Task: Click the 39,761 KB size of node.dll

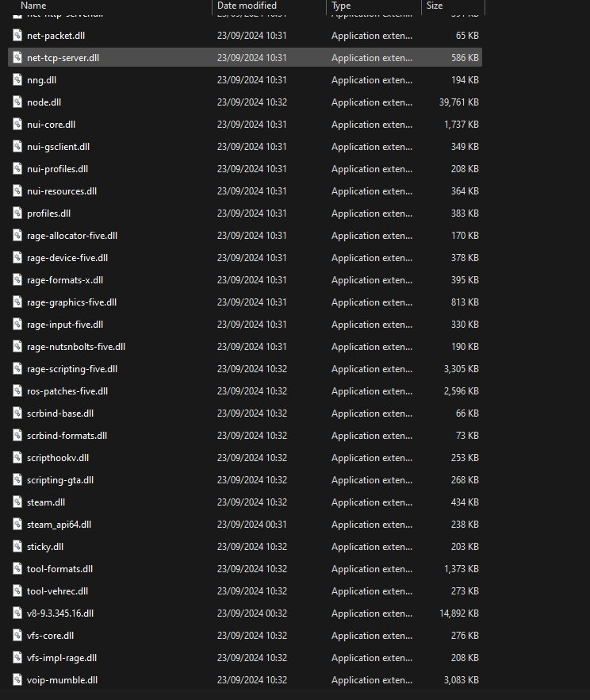Action: pyautogui.click(x=459, y=102)
